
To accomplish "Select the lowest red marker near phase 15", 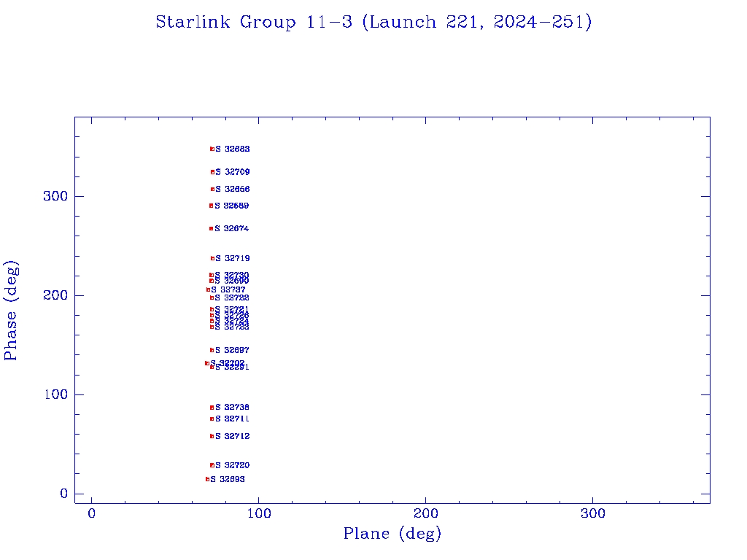I will (207, 479).
